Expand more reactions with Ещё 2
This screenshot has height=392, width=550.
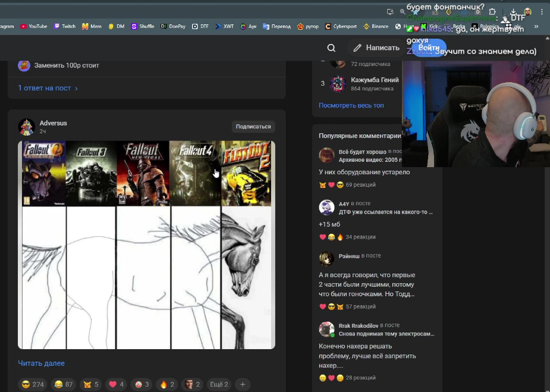pyautogui.click(x=219, y=385)
